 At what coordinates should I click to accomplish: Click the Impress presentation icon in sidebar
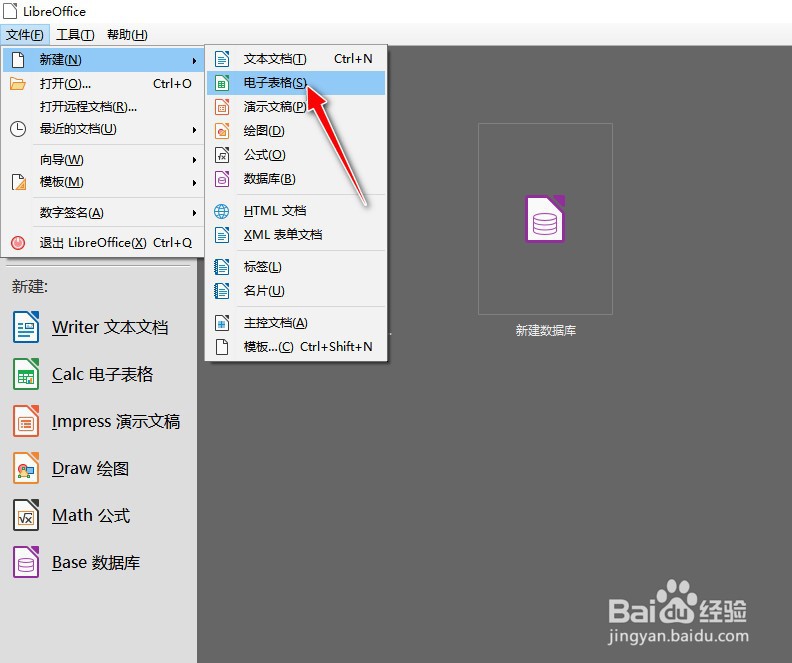[26, 421]
